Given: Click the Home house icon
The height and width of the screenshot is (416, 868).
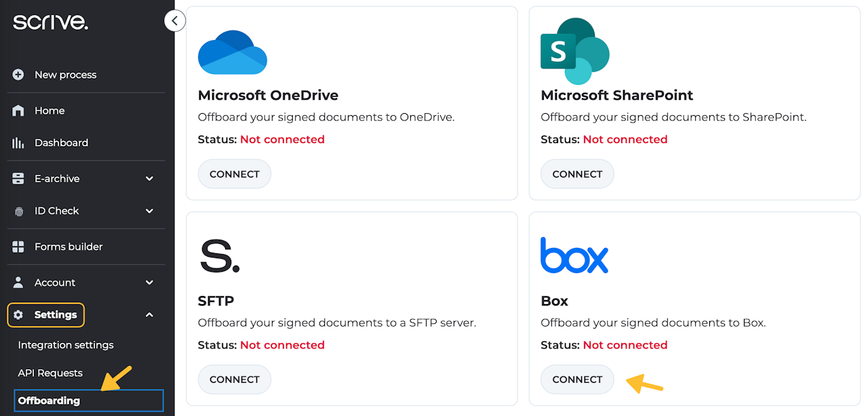Looking at the screenshot, I should 18,110.
